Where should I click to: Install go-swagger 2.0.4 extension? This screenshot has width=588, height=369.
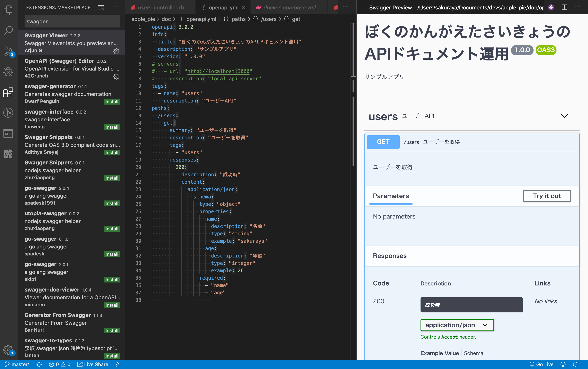point(112,203)
